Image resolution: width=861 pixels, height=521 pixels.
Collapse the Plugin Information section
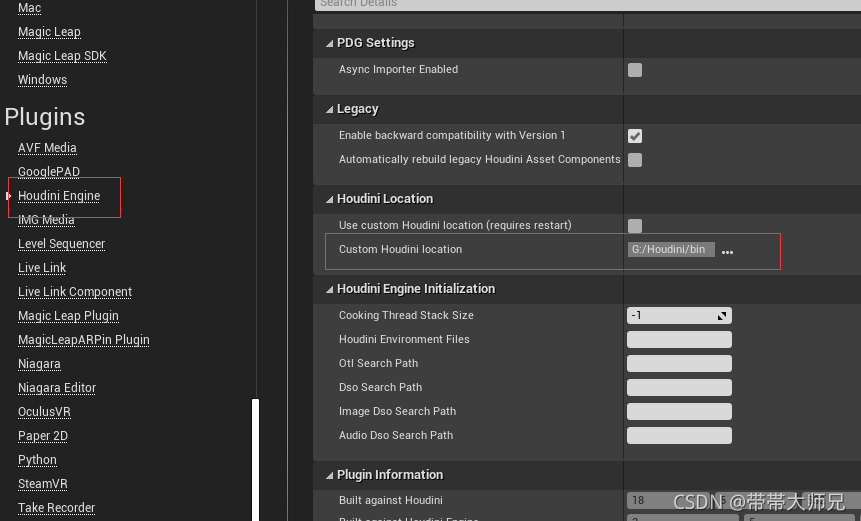[x=329, y=475]
